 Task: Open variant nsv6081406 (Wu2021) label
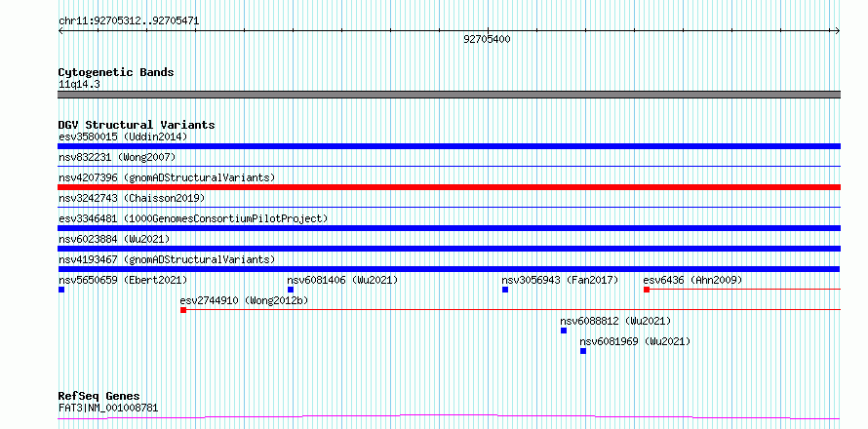pos(342,280)
